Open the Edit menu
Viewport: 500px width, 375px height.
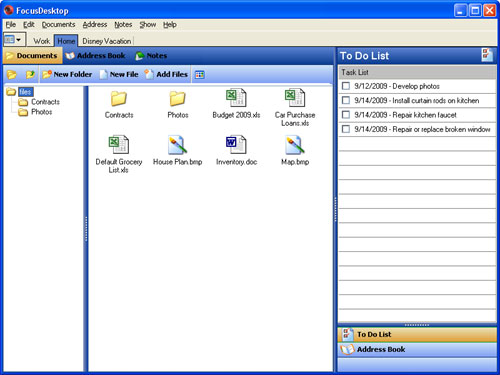point(29,25)
